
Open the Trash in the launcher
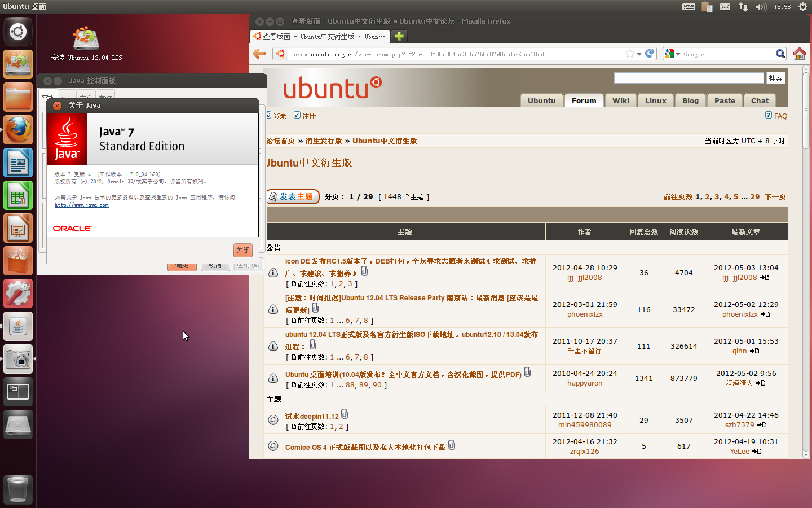[x=18, y=489]
